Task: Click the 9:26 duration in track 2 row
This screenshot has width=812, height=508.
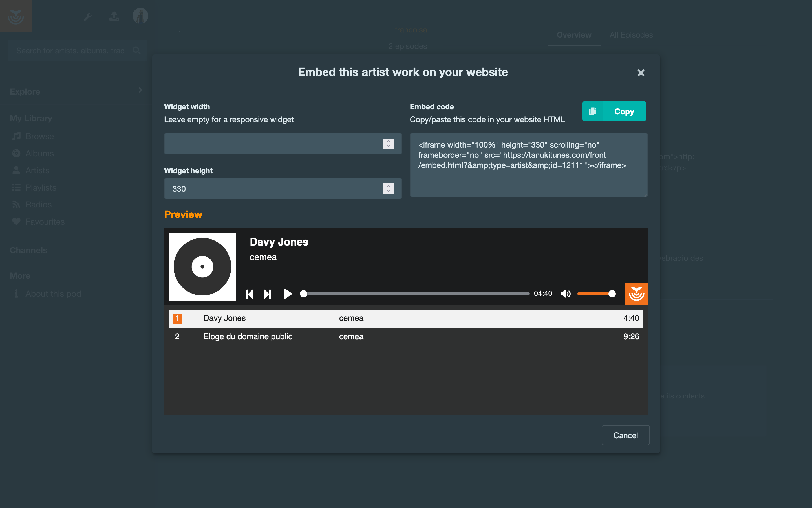Action: (631, 336)
